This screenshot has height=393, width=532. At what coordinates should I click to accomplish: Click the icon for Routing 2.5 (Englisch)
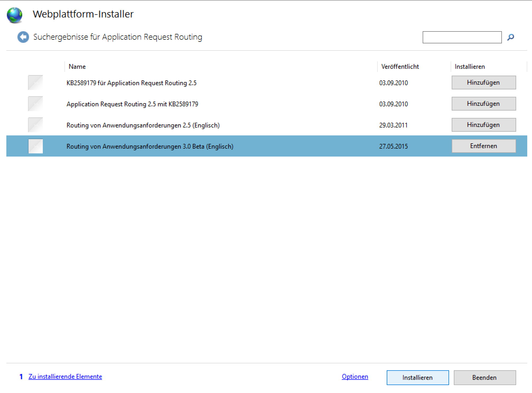[x=35, y=125]
